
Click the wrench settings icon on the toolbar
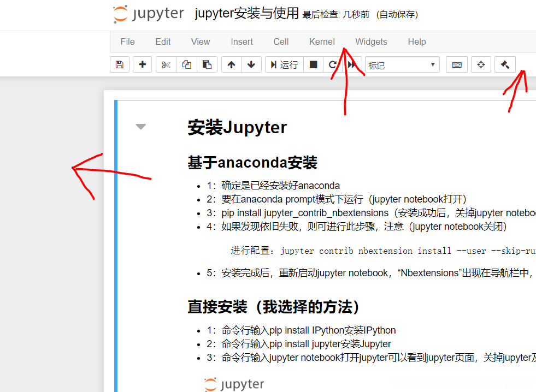coord(505,64)
